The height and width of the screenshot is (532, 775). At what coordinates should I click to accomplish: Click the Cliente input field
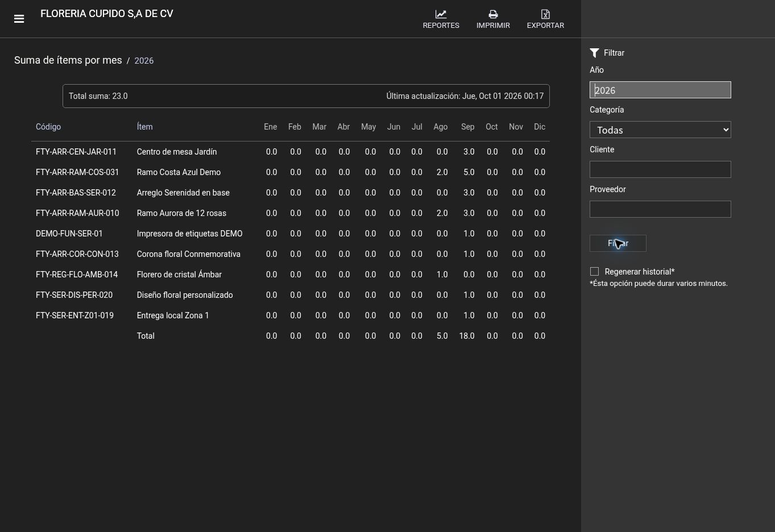coord(660,169)
